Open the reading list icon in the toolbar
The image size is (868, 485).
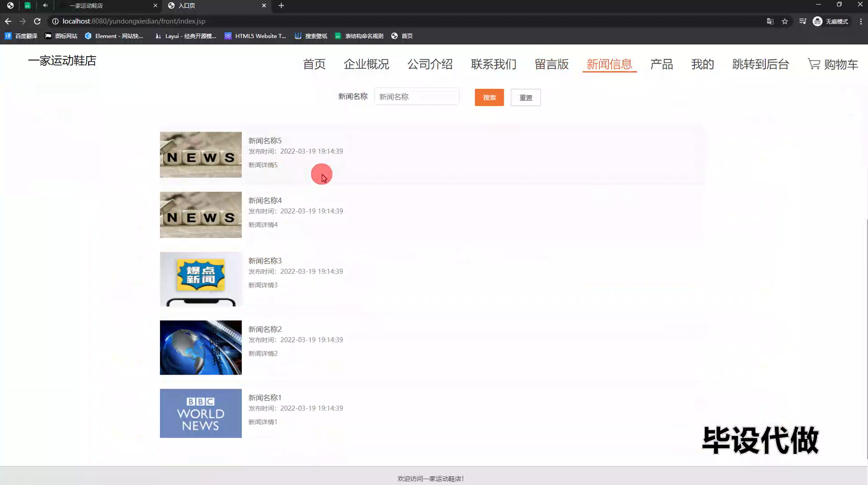[x=802, y=21]
